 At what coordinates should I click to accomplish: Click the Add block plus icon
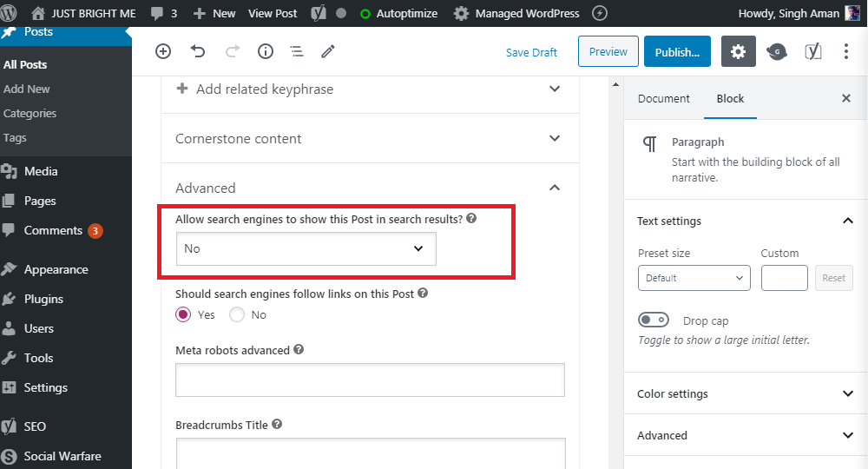click(163, 51)
